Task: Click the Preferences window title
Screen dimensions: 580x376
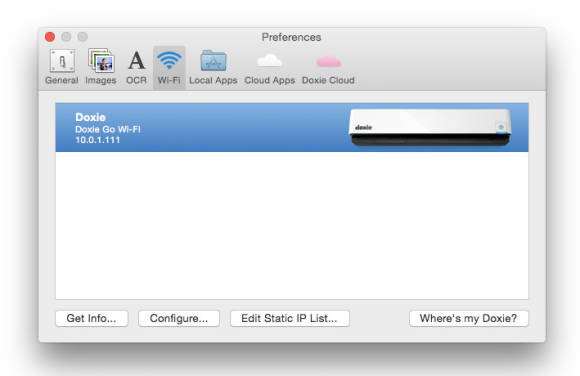Action: 291,37
